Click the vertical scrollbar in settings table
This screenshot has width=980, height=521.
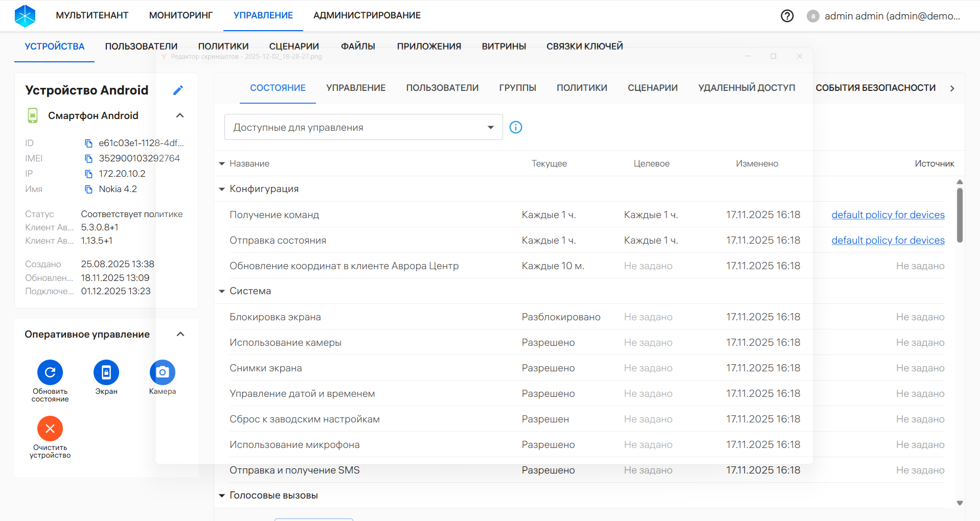click(x=960, y=215)
